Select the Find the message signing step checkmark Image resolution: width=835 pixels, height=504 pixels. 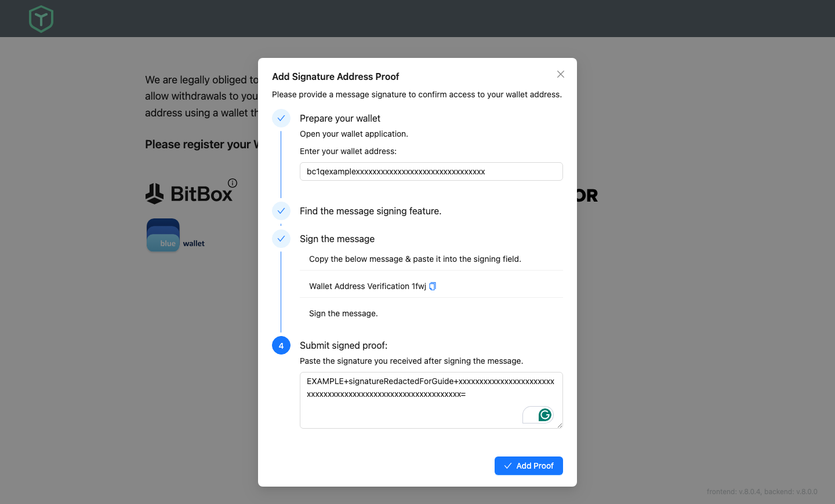(281, 211)
